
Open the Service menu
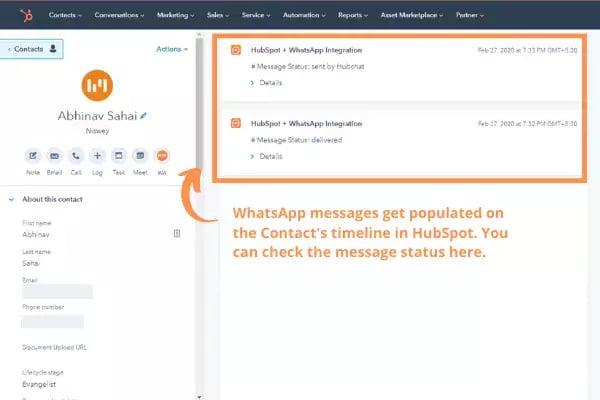pyautogui.click(x=256, y=15)
